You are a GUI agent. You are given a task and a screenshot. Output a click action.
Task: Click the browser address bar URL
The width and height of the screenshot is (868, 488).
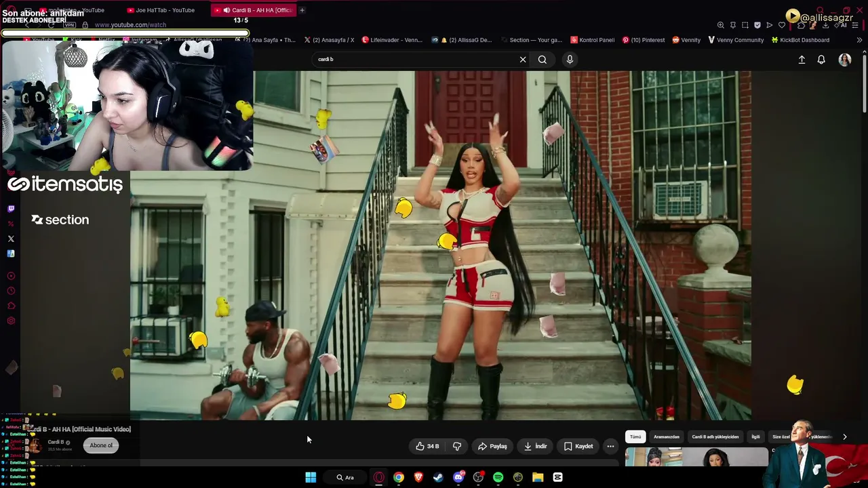point(130,25)
